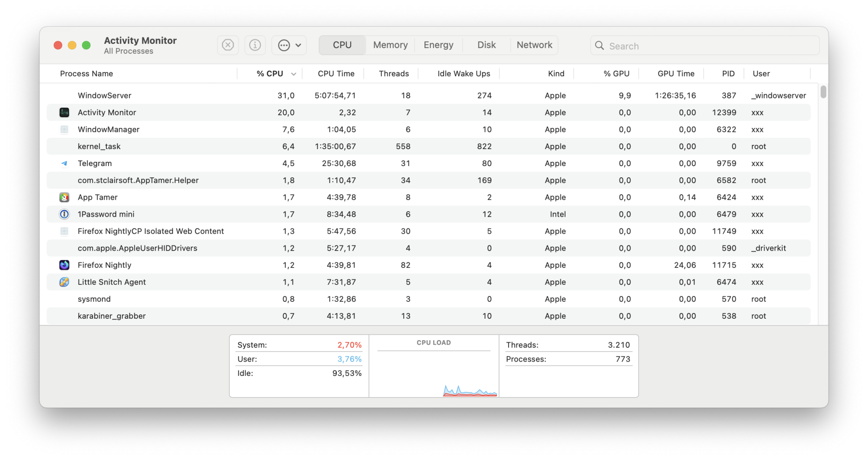Click the Intel kind cell for 1Password mini

[x=558, y=214]
